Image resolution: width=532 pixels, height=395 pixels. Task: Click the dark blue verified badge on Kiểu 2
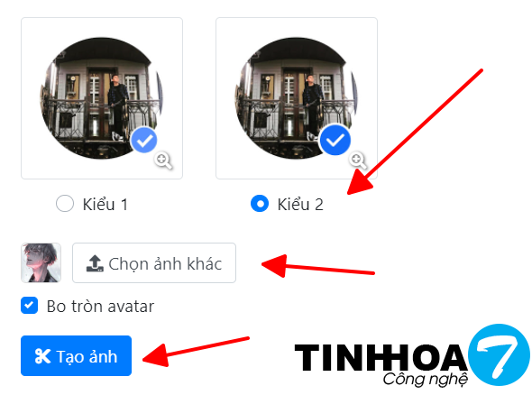pyautogui.click(x=335, y=140)
